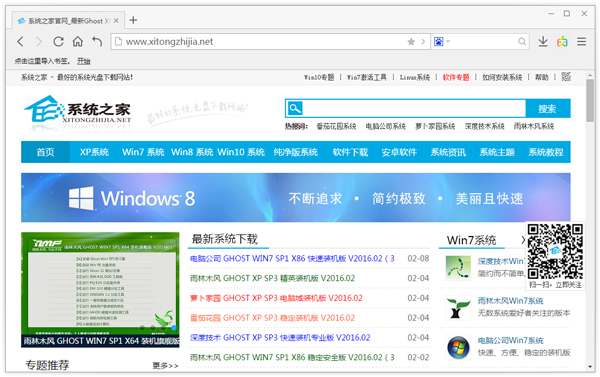Open a new tab with plus button
This screenshot has height=377, width=600.
(x=133, y=20)
